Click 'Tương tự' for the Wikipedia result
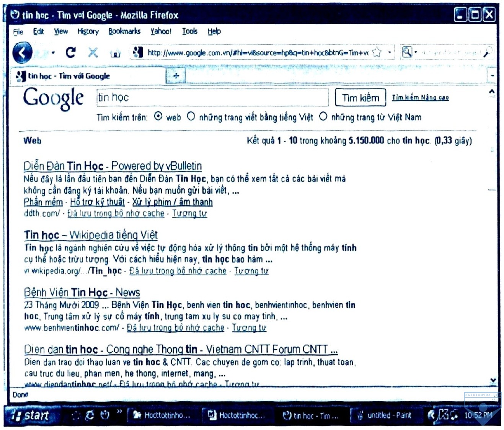This screenshot has width=504, height=430. (x=251, y=271)
